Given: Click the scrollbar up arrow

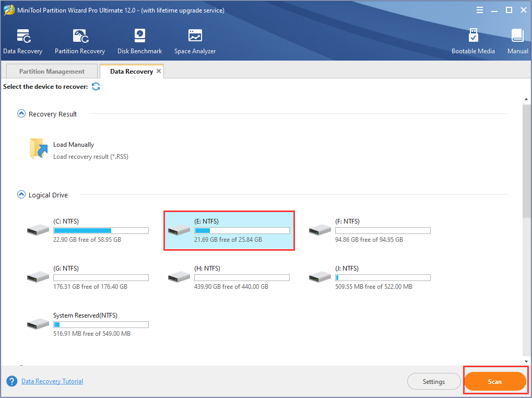Looking at the screenshot, I should (527, 100).
